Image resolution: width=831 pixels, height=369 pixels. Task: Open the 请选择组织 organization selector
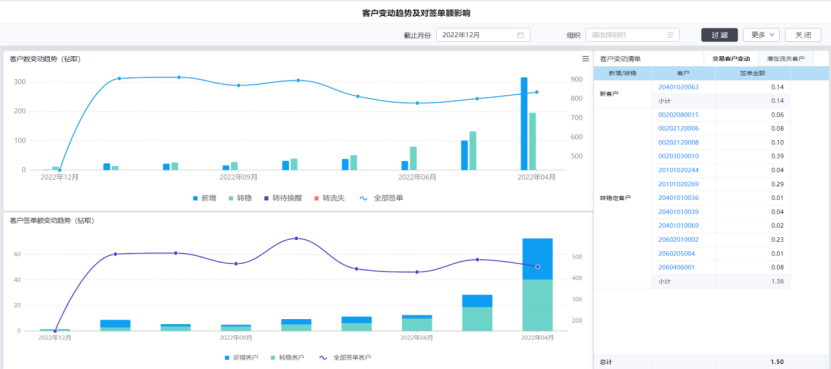pos(632,35)
